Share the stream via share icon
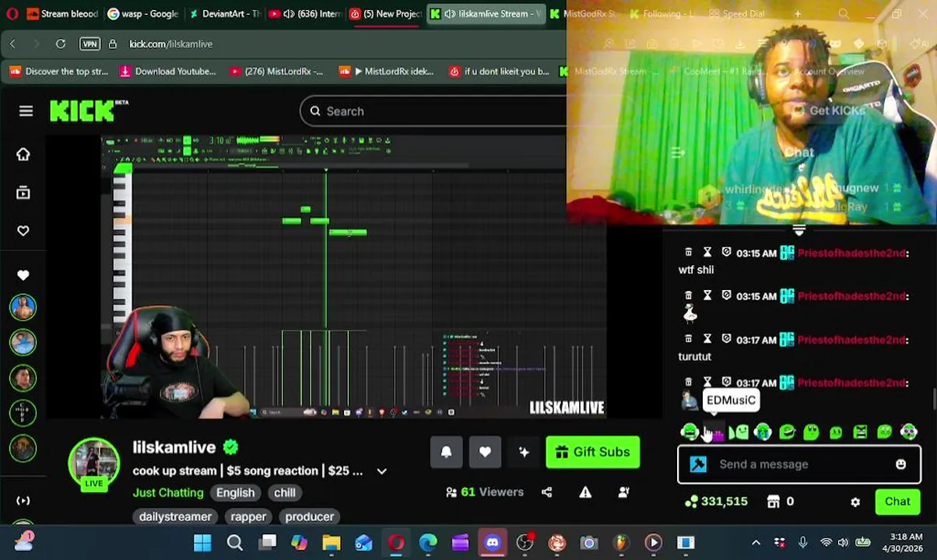 tap(546, 492)
